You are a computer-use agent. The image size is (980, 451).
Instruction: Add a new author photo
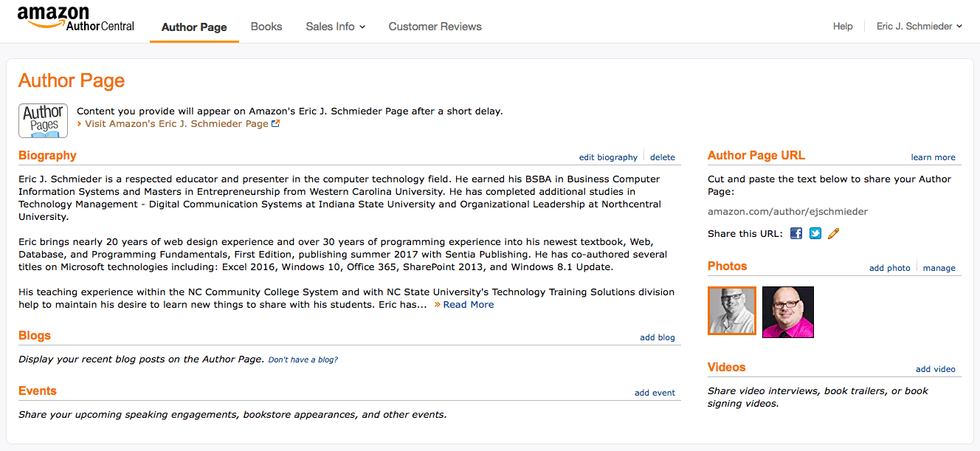(889, 268)
